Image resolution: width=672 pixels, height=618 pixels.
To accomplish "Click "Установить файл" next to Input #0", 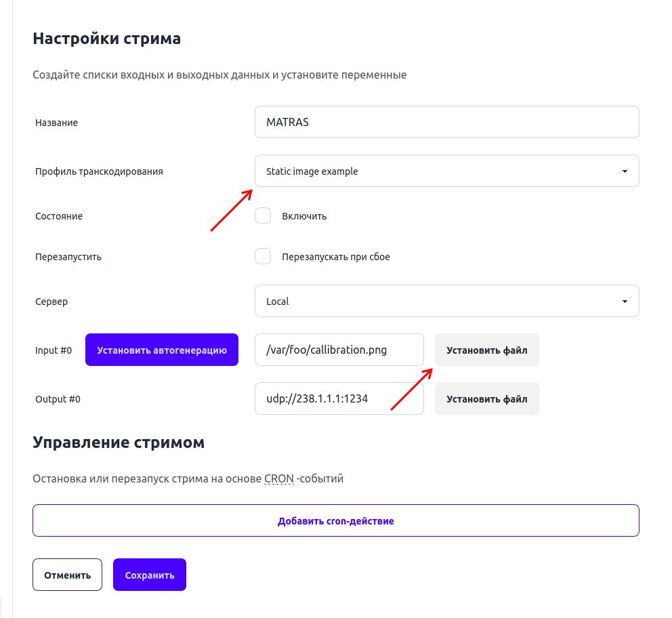I will tap(486, 350).
